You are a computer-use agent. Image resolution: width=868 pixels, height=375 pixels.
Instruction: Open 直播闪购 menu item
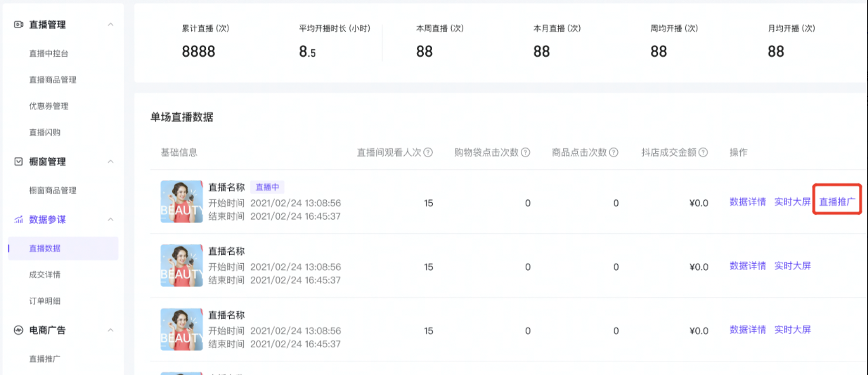tap(45, 132)
